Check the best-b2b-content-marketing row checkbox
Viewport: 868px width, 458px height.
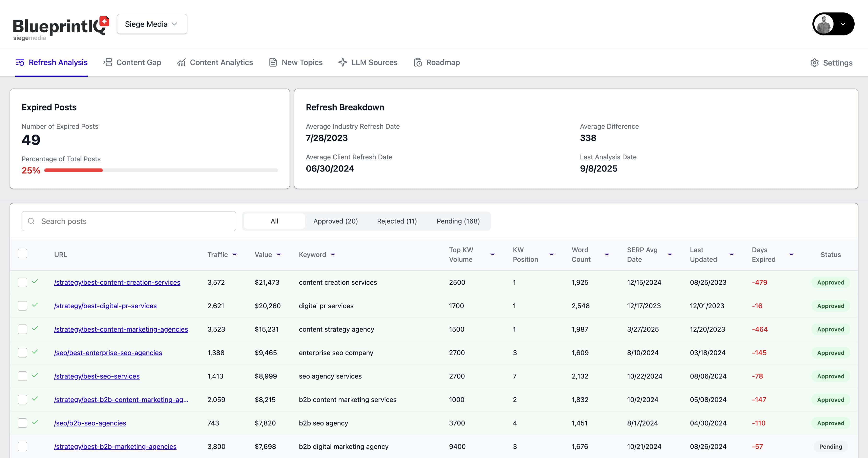tap(23, 399)
